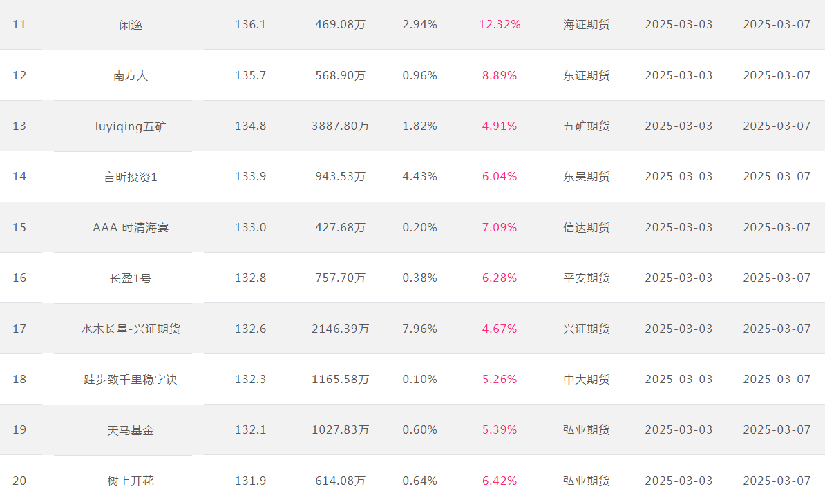Click the 天马基金 account name
Viewport: 825px width, 504px height.
coord(131,430)
